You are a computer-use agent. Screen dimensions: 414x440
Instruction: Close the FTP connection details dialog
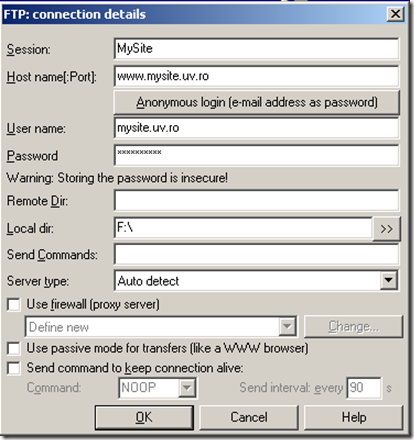click(x=395, y=14)
